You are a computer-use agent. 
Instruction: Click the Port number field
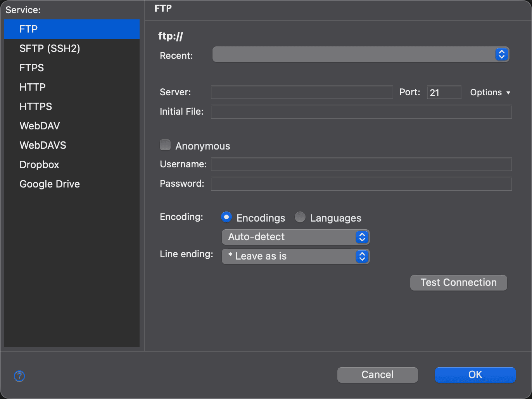pos(444,92)
